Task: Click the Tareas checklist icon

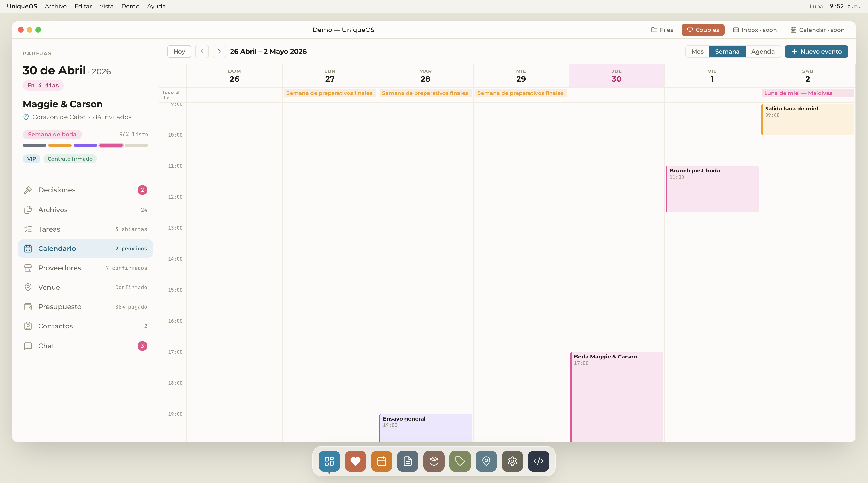Action: click(x=28, y=229)
